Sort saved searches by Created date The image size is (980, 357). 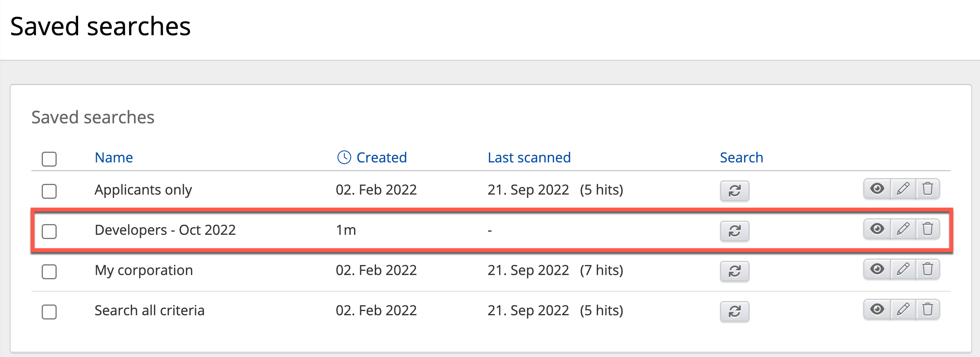[381, 157]
